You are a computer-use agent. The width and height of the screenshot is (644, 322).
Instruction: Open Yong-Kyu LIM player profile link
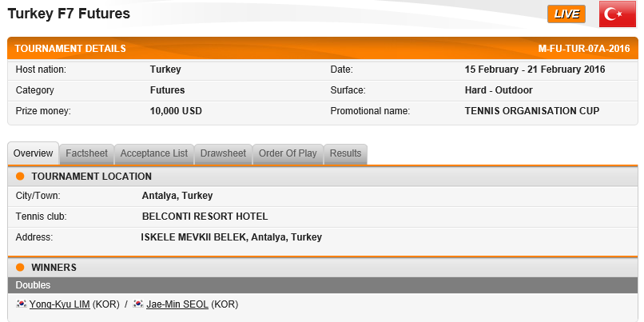click(60, 304)
